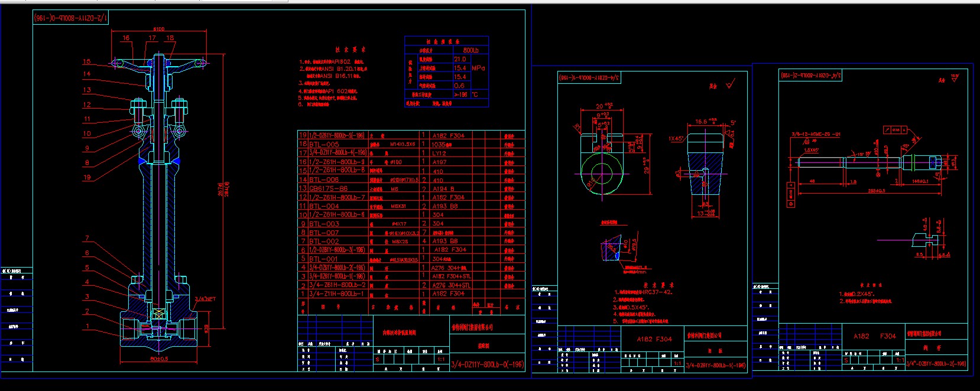Select the HRC37-42 technical requirement note
The width and height of the screenshot is (980, 391).
[643, 292]
